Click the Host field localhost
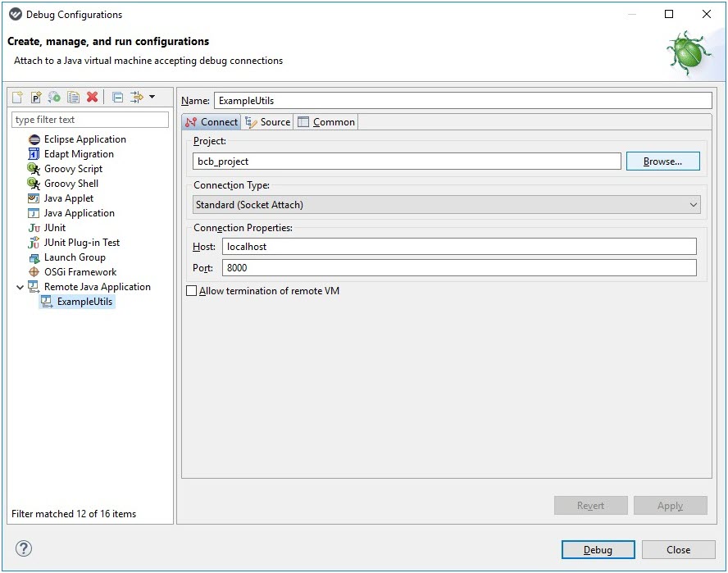The image size is (728, 573). tap(459, 247)
